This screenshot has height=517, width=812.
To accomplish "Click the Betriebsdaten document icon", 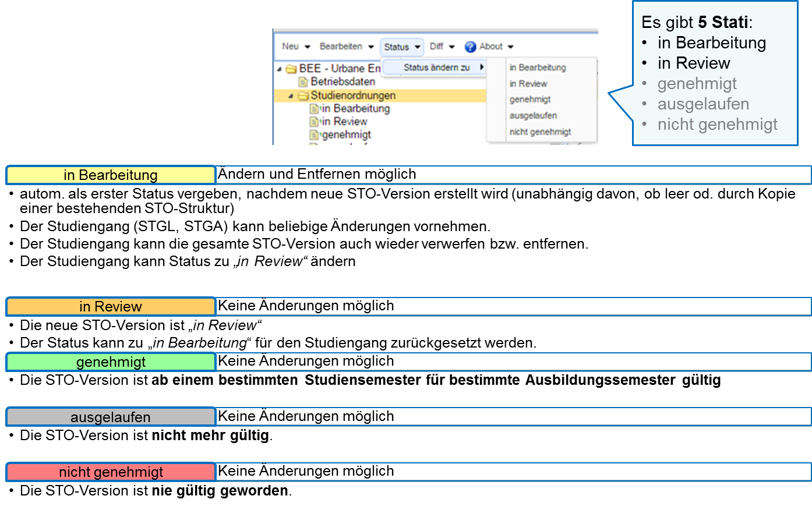I will pos(303,82).
